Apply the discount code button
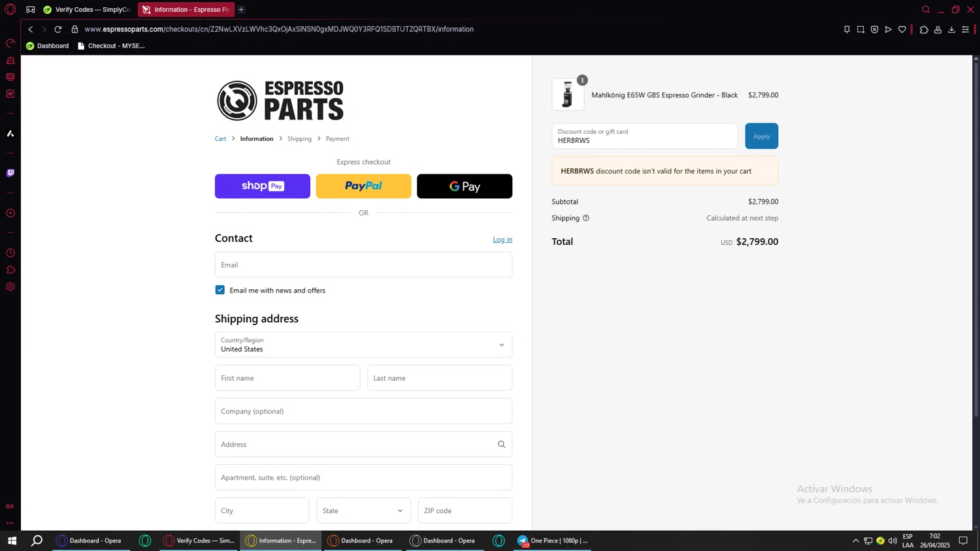The width and height of the screenshot is (980, 551). tap(761, 136)
